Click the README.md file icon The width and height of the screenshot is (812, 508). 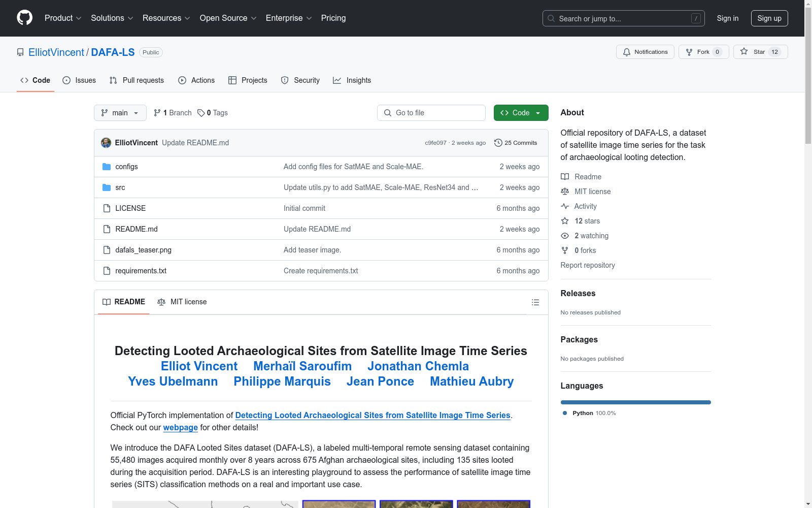(x=107, y=229)
